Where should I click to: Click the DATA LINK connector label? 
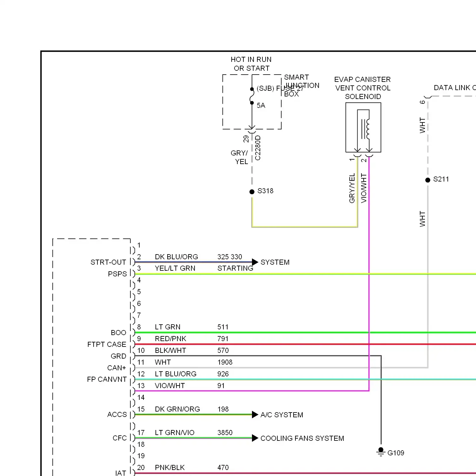pos(454,88)
